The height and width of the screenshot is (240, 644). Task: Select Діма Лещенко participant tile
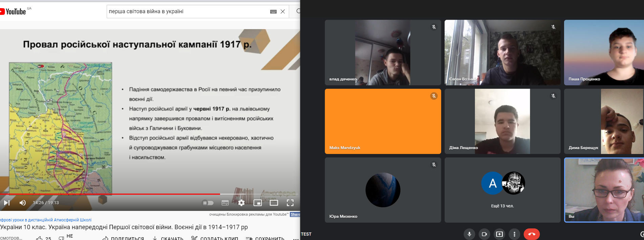click(x=502, y=121)
